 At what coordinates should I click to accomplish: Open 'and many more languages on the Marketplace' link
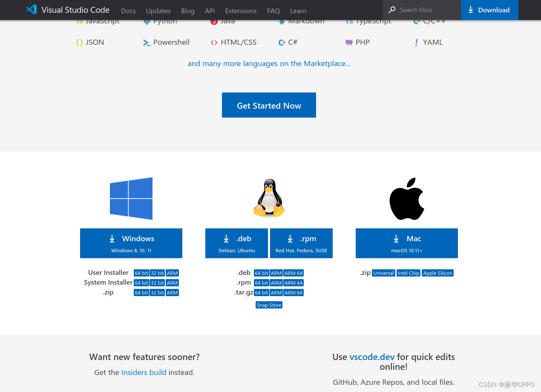(269, 63)
